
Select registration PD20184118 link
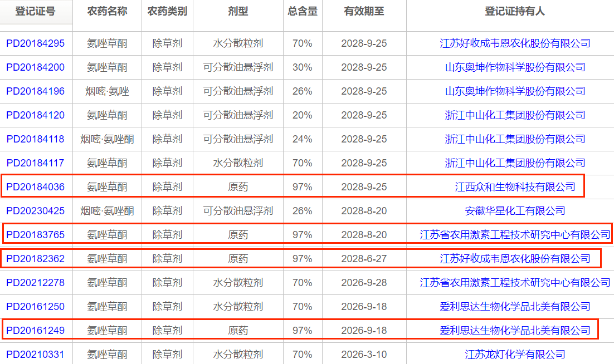(35, 139)
